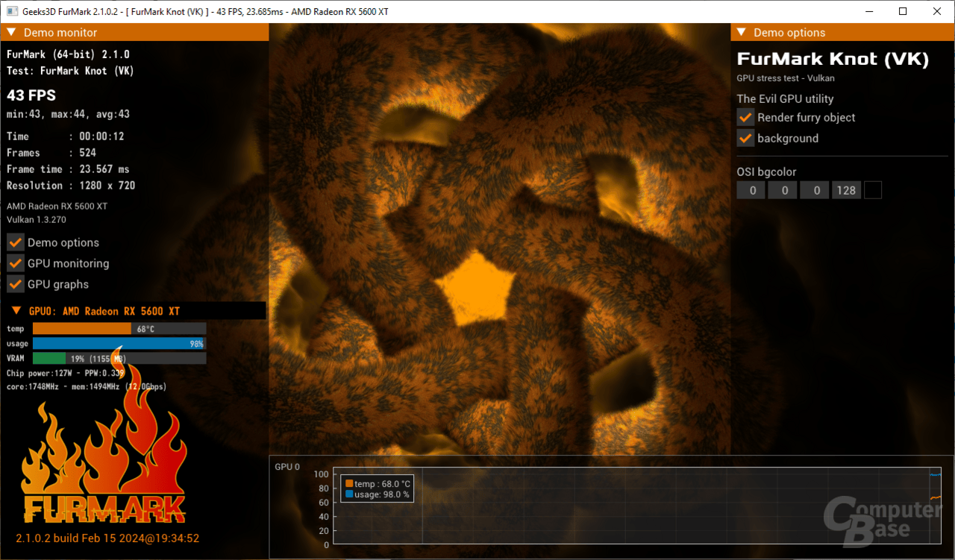The height and width of the screenshot is (560, 955).
Task: Click the min:43, max:44, avg:43 line
Action: [x=68, y=114]
